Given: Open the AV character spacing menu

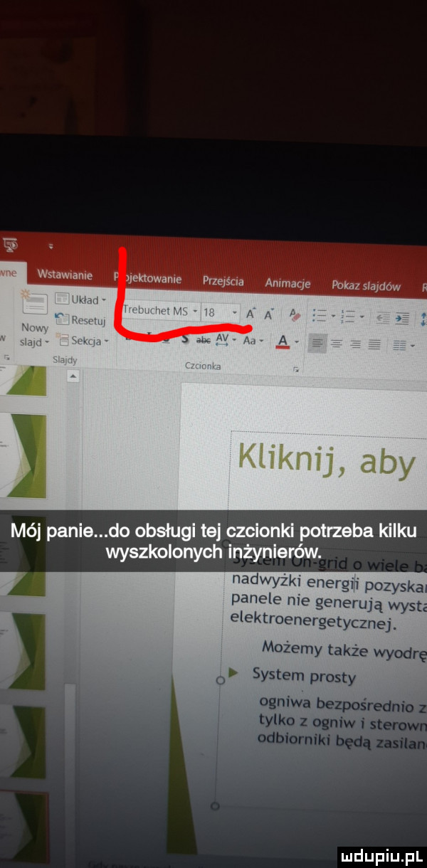Looking at the screenshot, I should 224,339.
